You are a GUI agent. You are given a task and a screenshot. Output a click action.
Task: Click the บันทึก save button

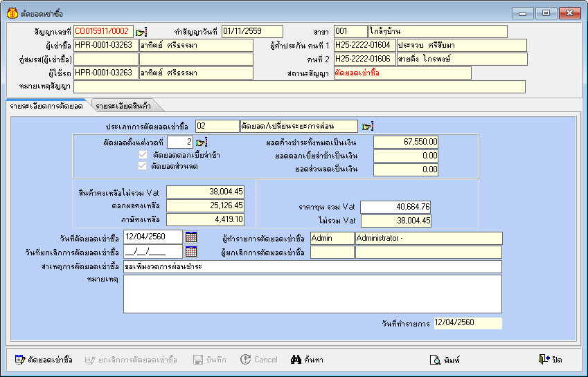coord(210,360)
